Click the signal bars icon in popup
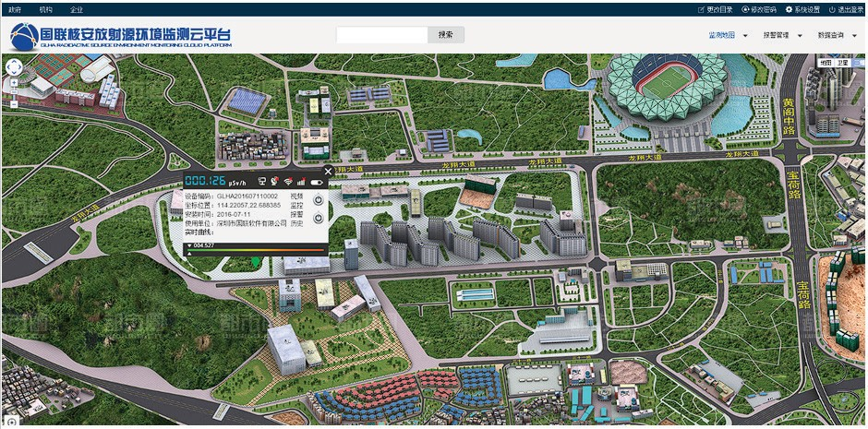Image resolution: width=868 pixels, height=429 pixels. (x=301, y=182)
